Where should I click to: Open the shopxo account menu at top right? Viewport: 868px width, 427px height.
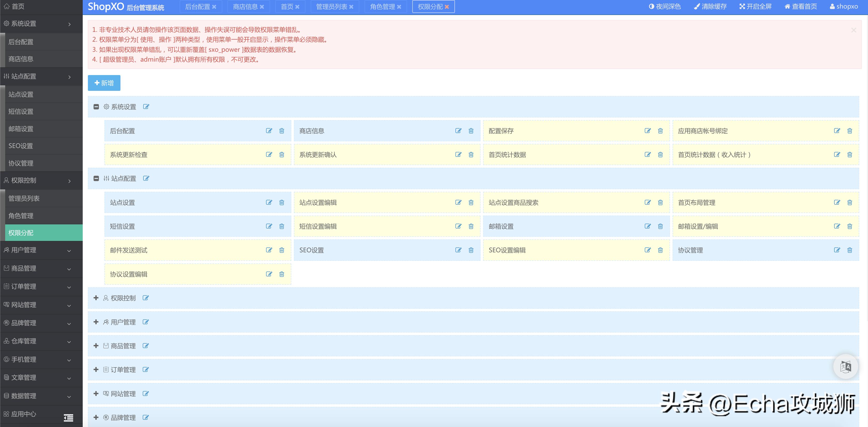click(x=844, y=6)
